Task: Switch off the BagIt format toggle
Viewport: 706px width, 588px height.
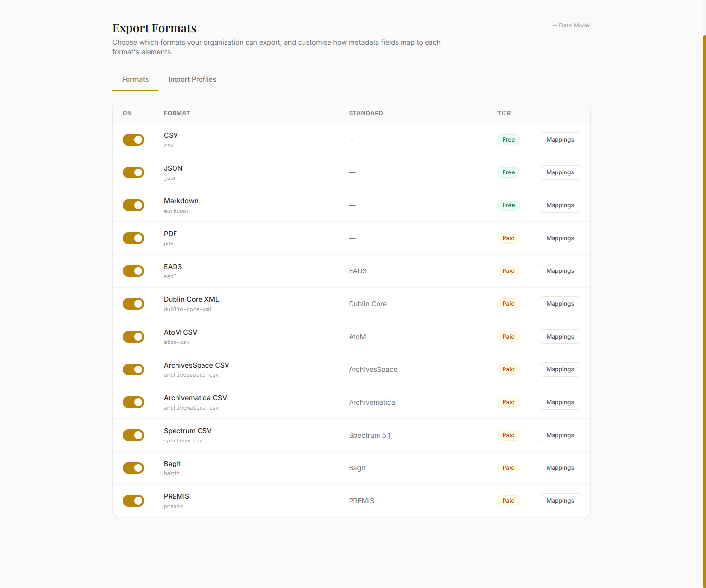Action: [x=133, y=468]
